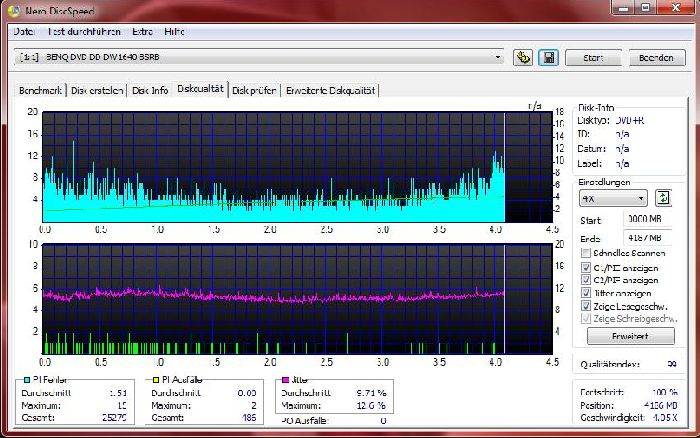This screenshot has width=700, height=438.
Task: Click the Position 4186 MB value
Action: point(661,405)
